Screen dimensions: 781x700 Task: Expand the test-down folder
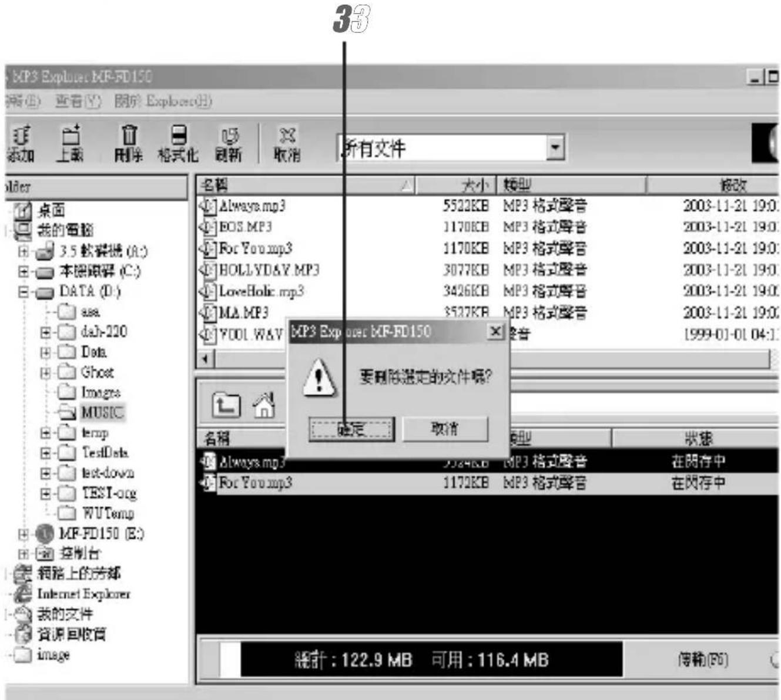(45, 473)
